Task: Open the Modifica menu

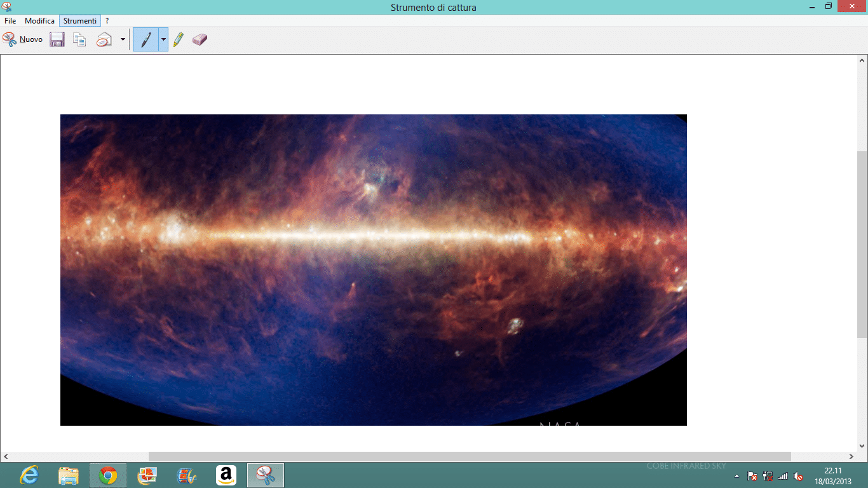Action: [39, 20]
